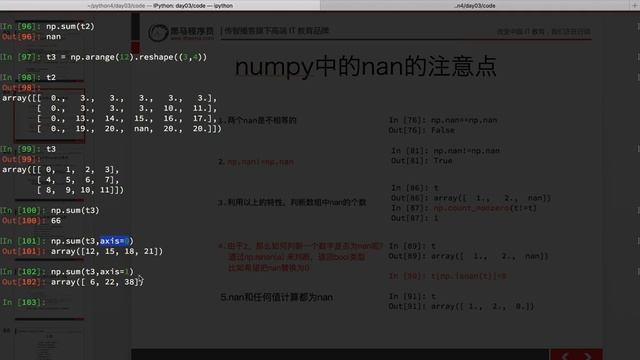Screen dimensions: 640x360
Task: Click array([ 6, 22, 38]) output
Action: coord(97,282)
